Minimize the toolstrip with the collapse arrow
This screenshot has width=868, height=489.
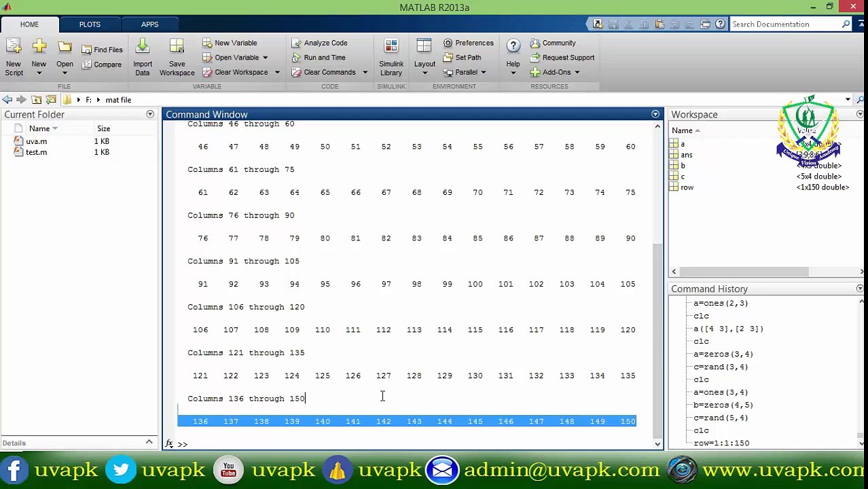(x=860, y=24)
